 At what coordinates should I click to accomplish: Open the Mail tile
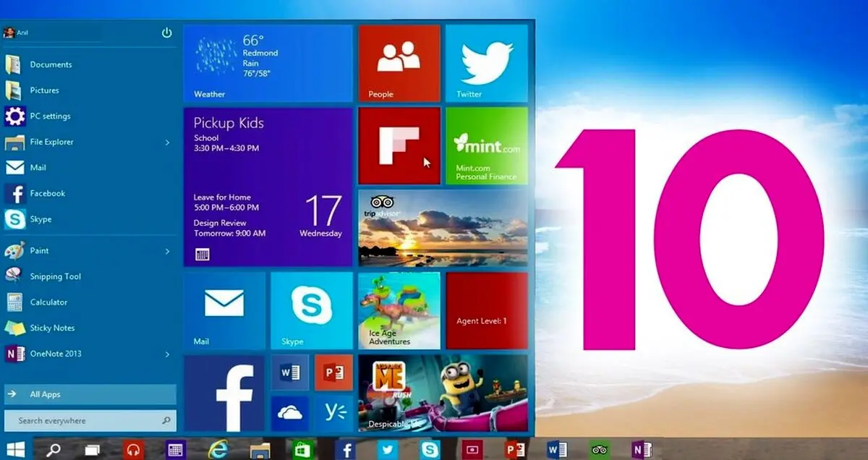coord(224,311)
